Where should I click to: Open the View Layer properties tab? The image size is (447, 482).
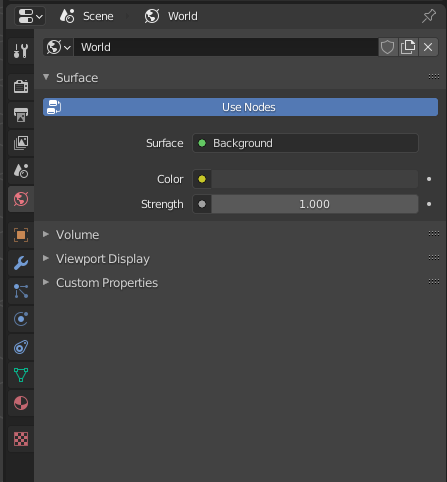tap(21, 143)
